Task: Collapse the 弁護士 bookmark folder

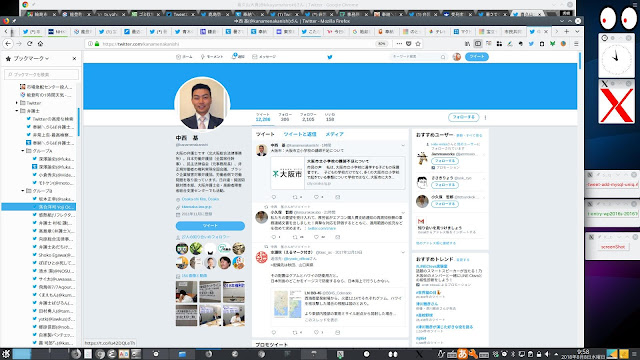Action: [17, 111]
